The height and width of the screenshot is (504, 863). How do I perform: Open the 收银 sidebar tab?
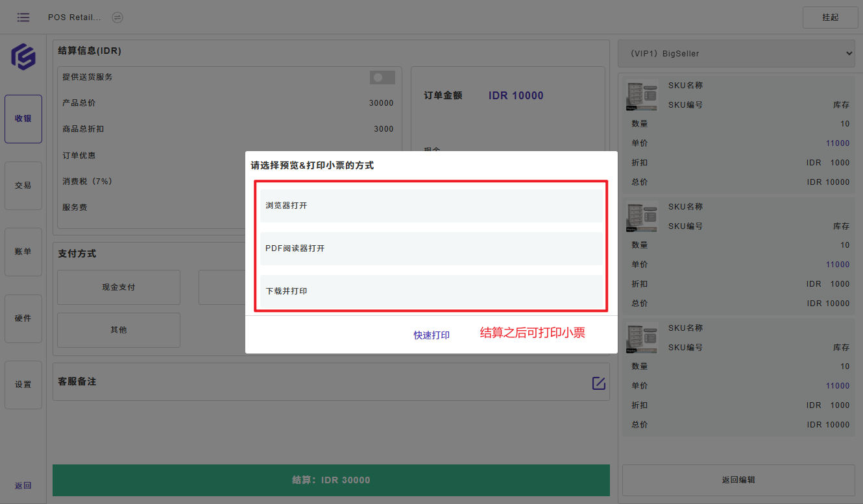pyautogui.click(x=23, y=119)
